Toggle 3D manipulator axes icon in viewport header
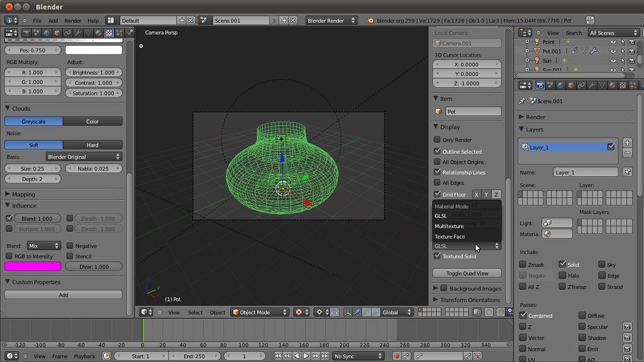The height and width of the screenshot is (362, 644). coord(347,312)
